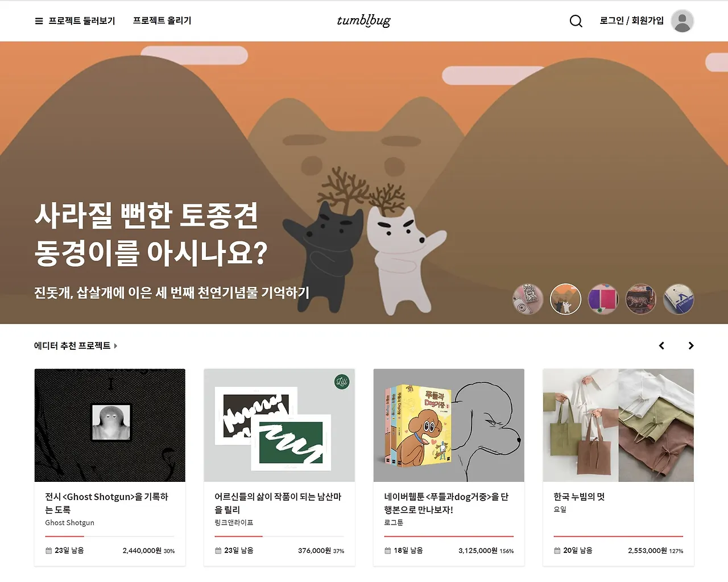The height and width of the screenshot is (582, 728).
Task: Click the user profile avatar icon
Action: click(682, 21)
